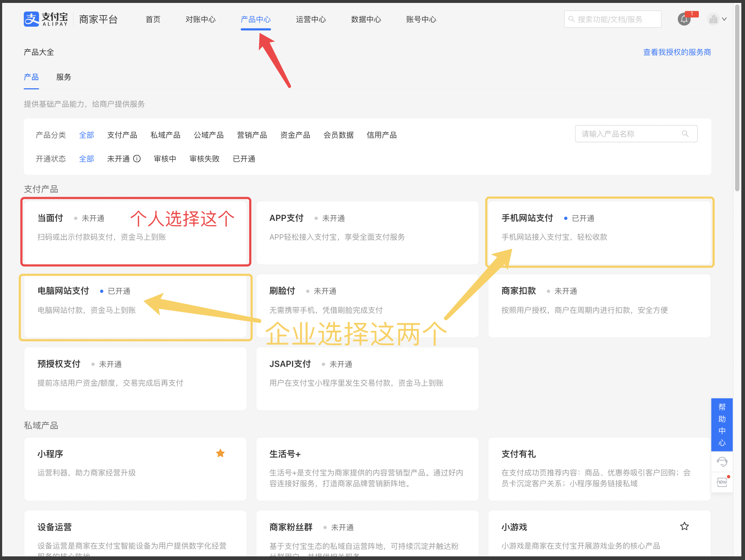
Task: Open the APP支付 product card
Action: tap(367, 233)
